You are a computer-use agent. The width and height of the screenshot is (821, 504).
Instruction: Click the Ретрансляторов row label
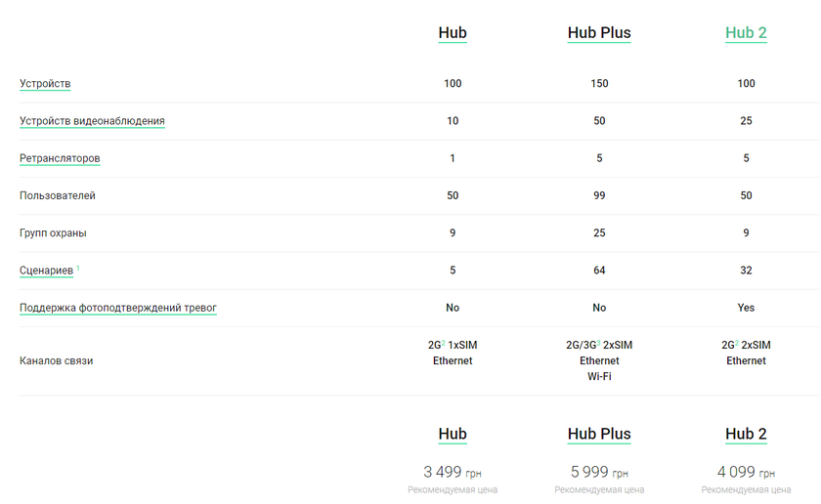60,158
